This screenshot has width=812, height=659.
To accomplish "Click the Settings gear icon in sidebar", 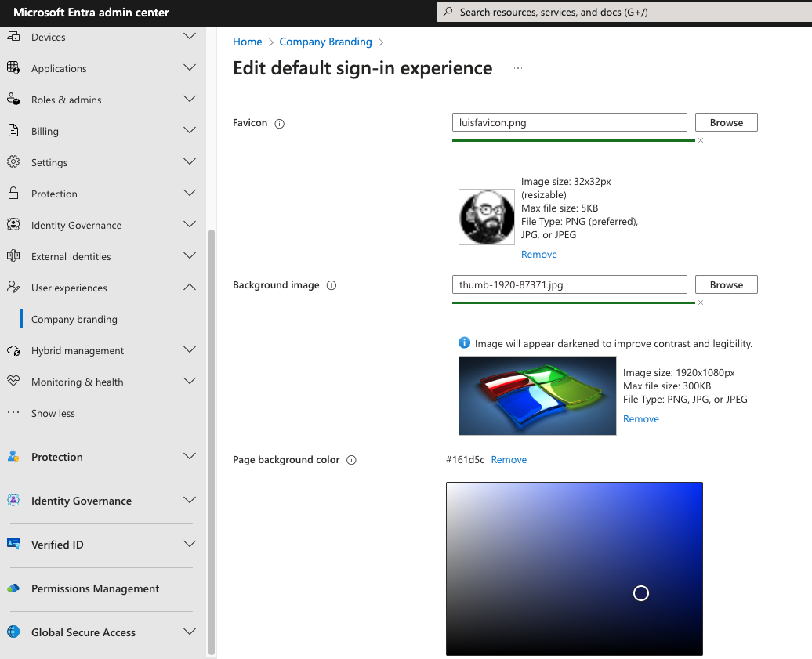I will 13,162.
